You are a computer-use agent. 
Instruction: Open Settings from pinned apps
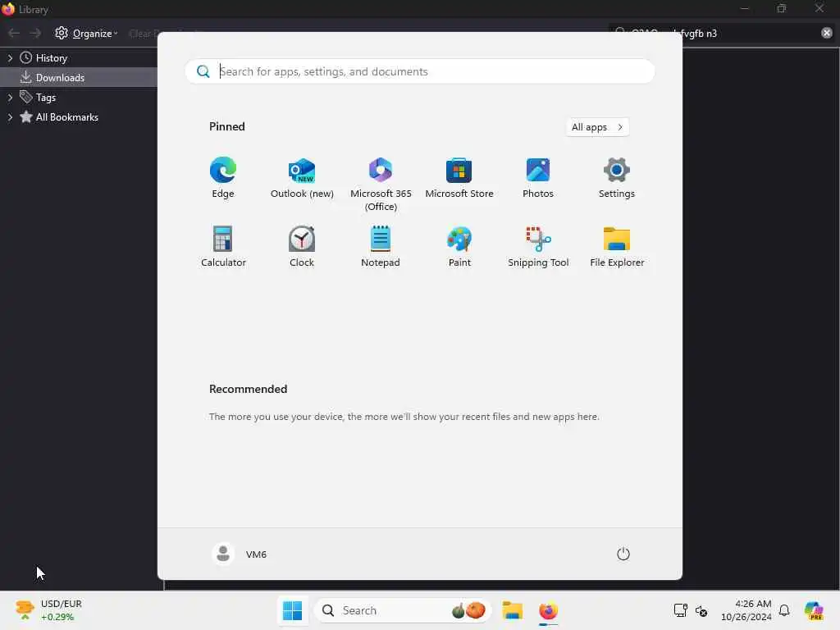coord(617,178)
